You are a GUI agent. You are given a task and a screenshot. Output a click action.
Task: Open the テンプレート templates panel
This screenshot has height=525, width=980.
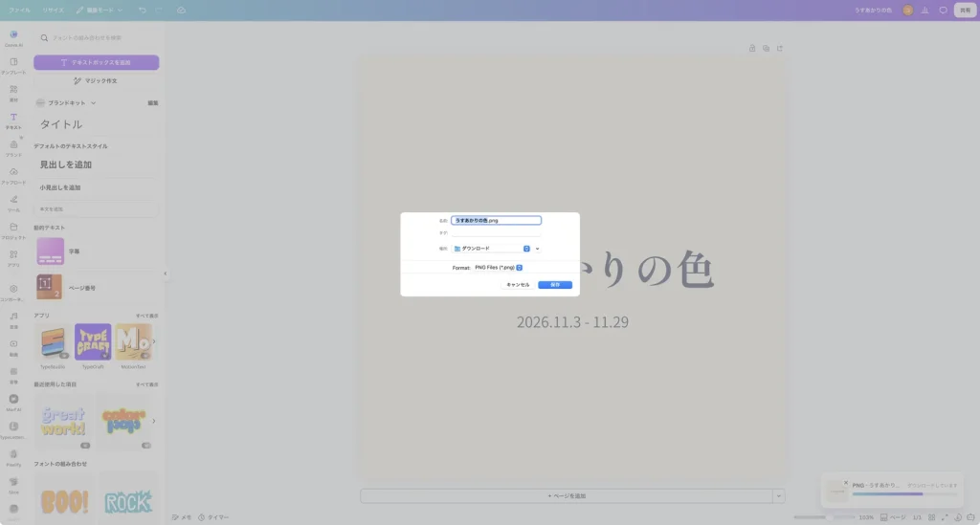coord(13,66)
